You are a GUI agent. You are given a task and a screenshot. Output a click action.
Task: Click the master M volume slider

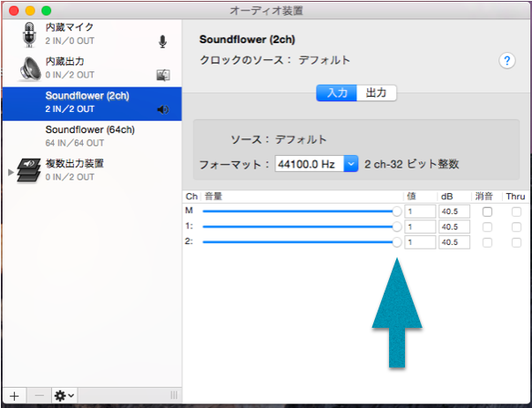pos(302,211)
